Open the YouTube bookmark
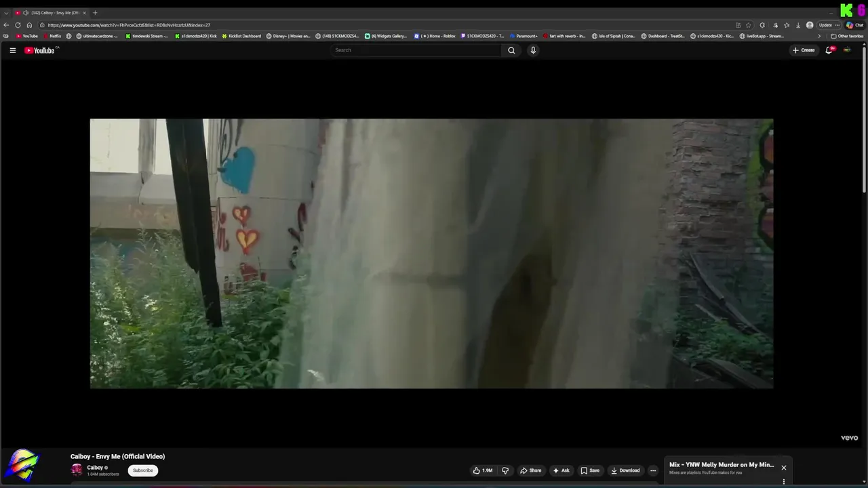Screen dimensions: 868x488 [26, 36]
